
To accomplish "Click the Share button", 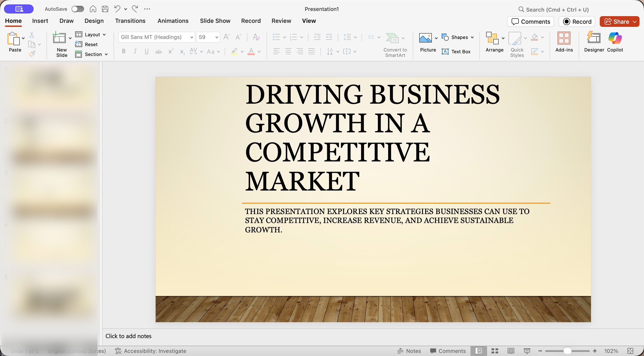I will [x=616, y=21].
